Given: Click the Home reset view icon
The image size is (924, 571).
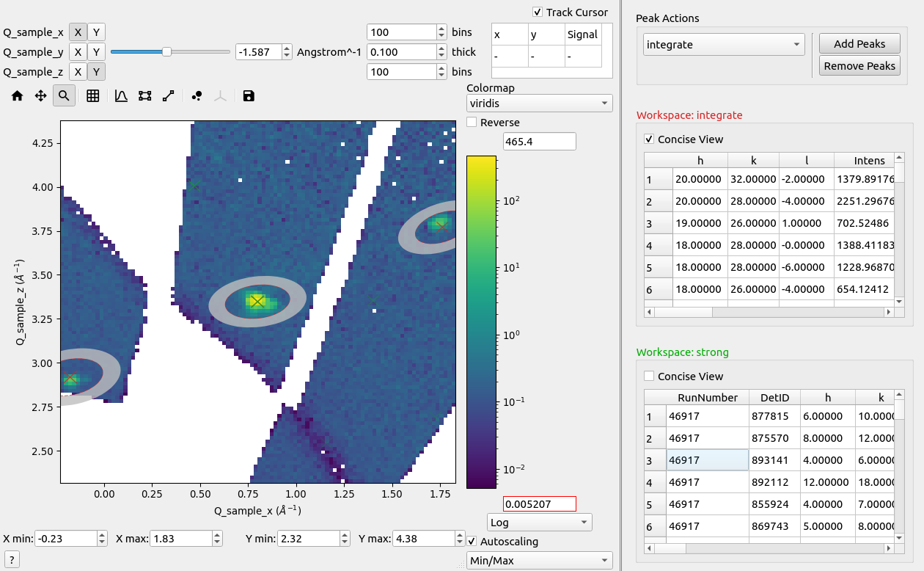Looking at the screenshot, I should 18,95.
